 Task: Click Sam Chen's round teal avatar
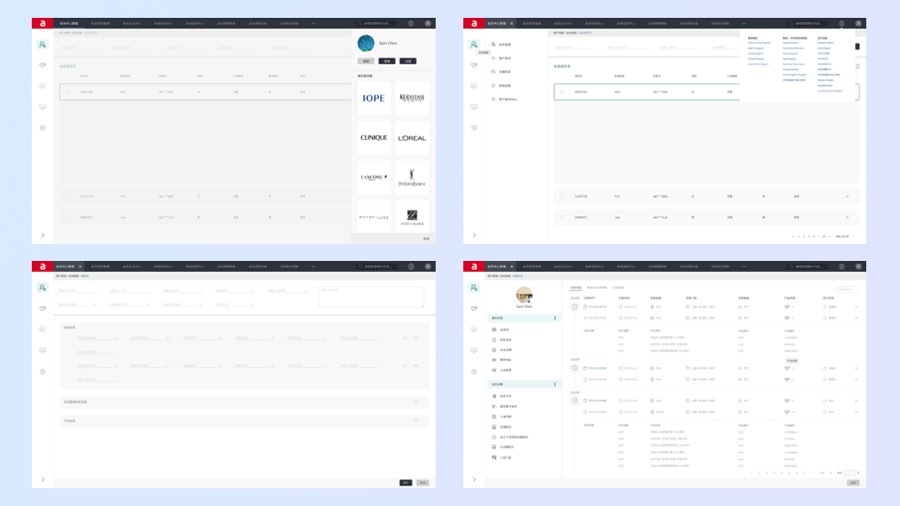click(x=366, y=43)
